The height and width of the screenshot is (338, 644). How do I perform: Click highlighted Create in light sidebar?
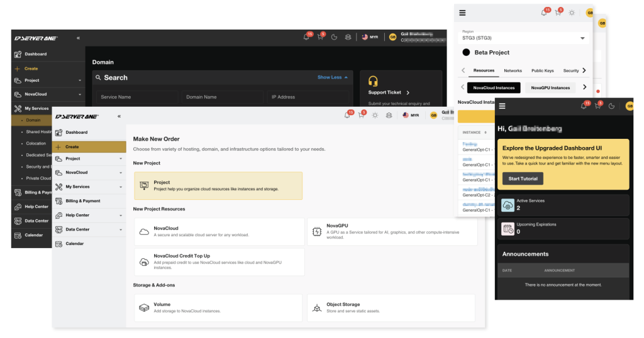pyautogui.click(x=89, y=146)
